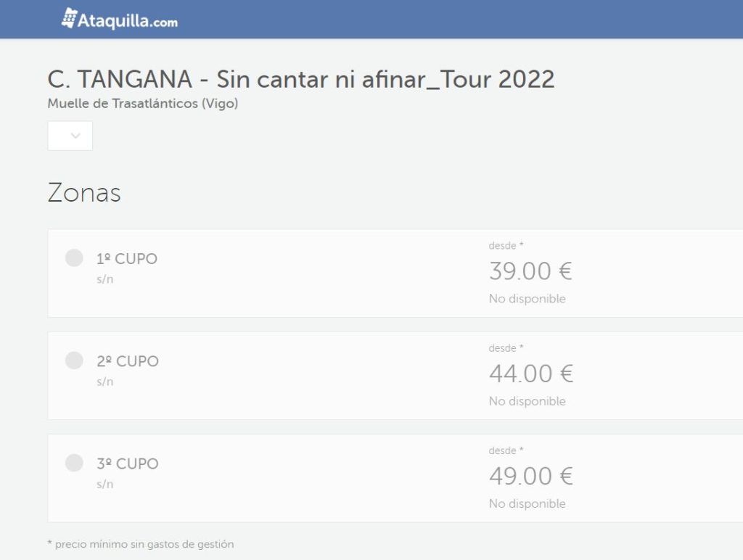
Task: Click the Zonas section heading
Action: point(84,193)
